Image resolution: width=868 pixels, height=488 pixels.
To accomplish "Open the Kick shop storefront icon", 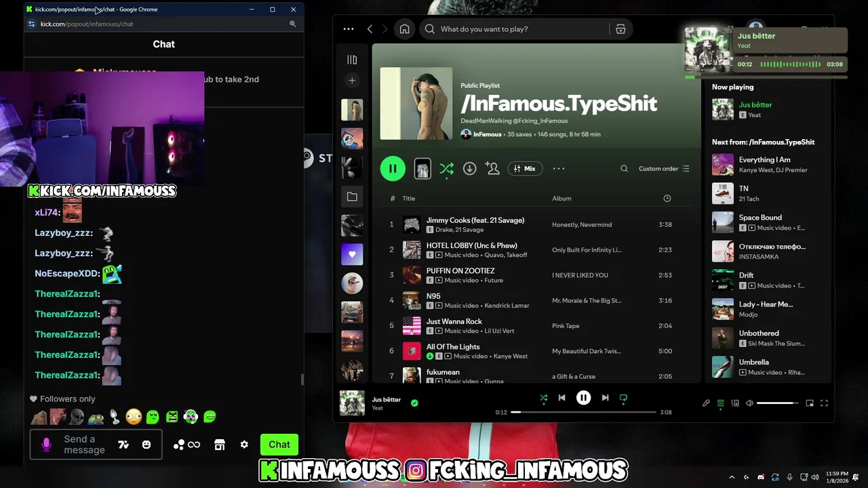I will pos(220,445).
